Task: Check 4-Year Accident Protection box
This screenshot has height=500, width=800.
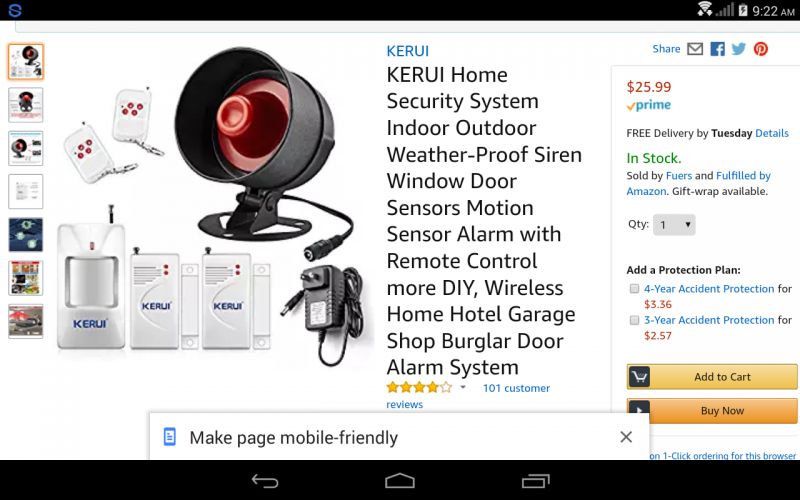Action: click(634, 289)
